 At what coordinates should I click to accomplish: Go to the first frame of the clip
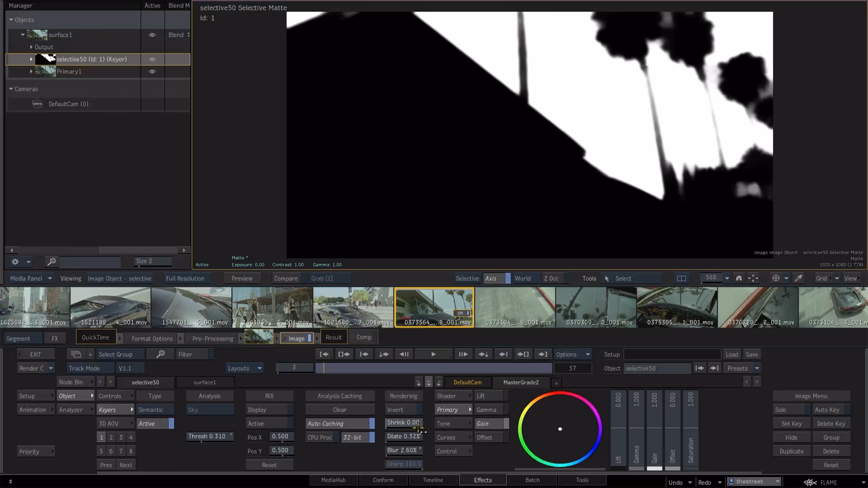(324, 354)
